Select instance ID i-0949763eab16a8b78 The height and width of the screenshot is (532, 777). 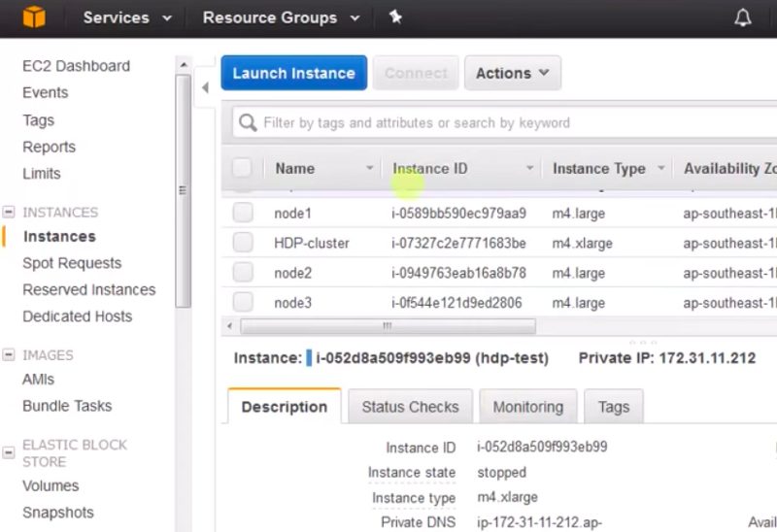click(458, 273)
